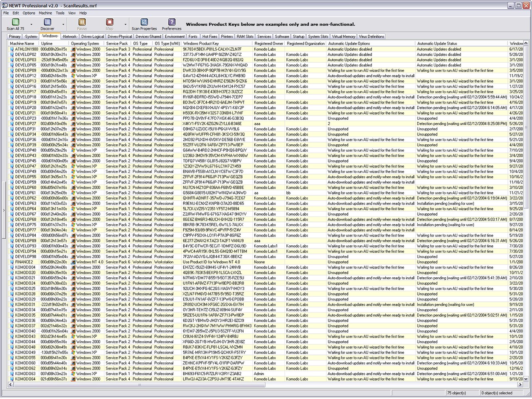Viewport: 532px width, 399px height.
Task: Open the dropdown arrow beside Discover
Action: tap(63, 24)
